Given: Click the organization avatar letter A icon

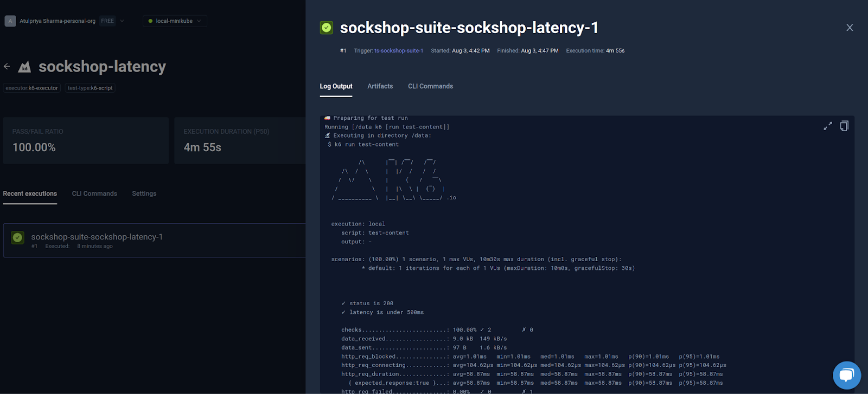Looking at the screenshot, I should pyautogui.click(x=10, y=21).
